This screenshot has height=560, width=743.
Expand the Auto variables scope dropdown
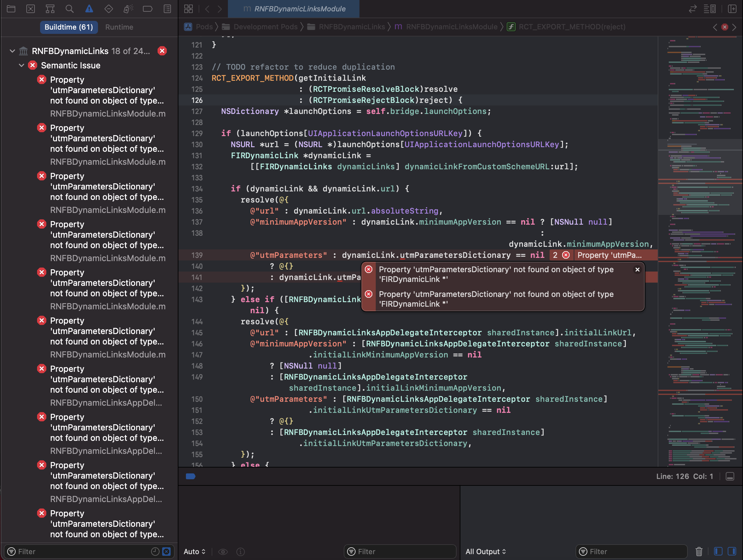[x=194, y=551]
